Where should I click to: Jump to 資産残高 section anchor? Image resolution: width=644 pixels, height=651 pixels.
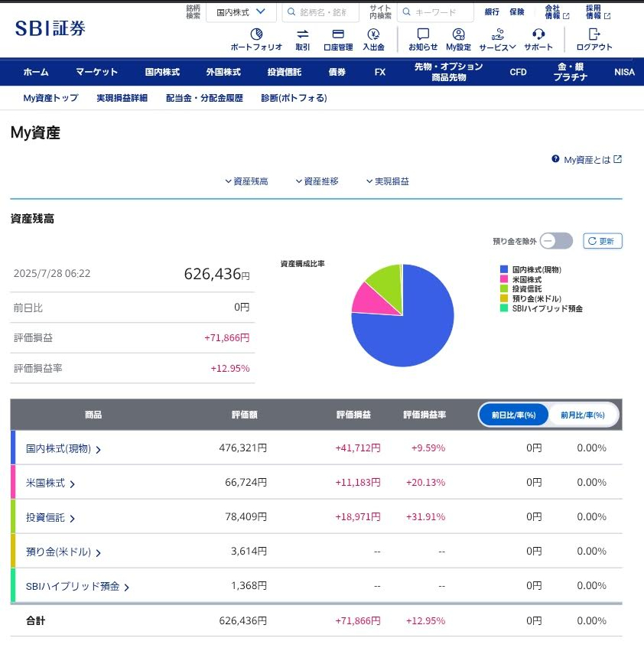[x=246, y=181]
